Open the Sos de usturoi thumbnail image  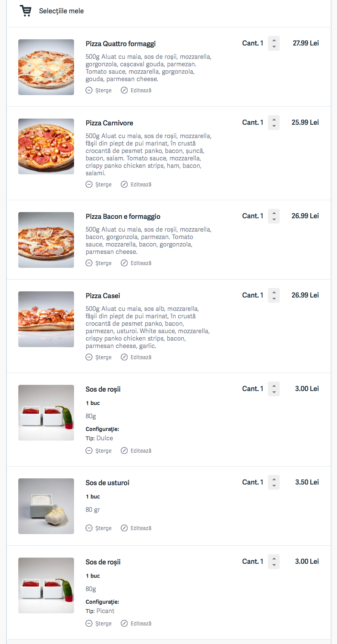pyautogui.click(x=46, y=506)
